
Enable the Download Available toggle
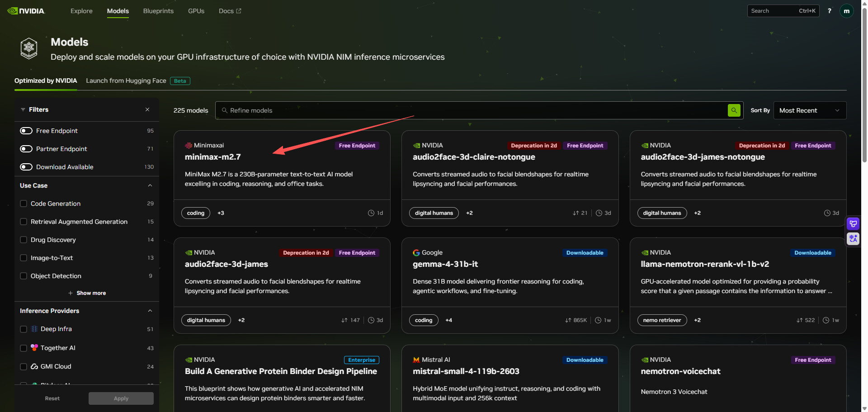[26, 167]
